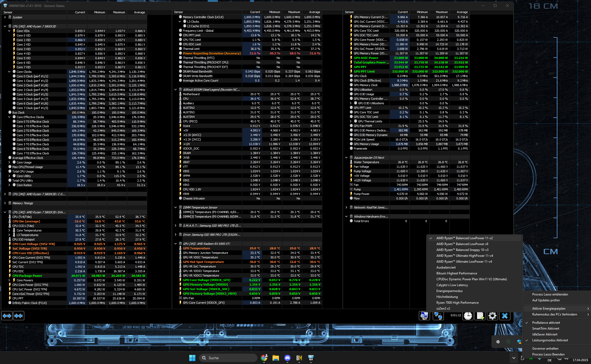The image size is (591, 364).
Task: Open Aktiver Energiesparplan submenu
Action: 549,309
